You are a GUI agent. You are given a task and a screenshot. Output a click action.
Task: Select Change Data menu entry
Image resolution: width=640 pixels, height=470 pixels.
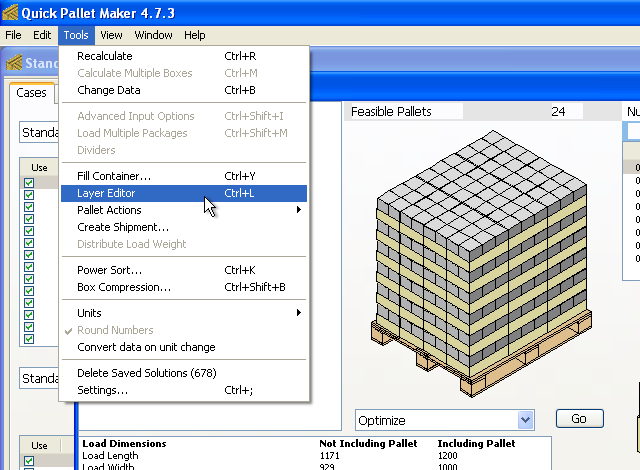pos(184,90)
